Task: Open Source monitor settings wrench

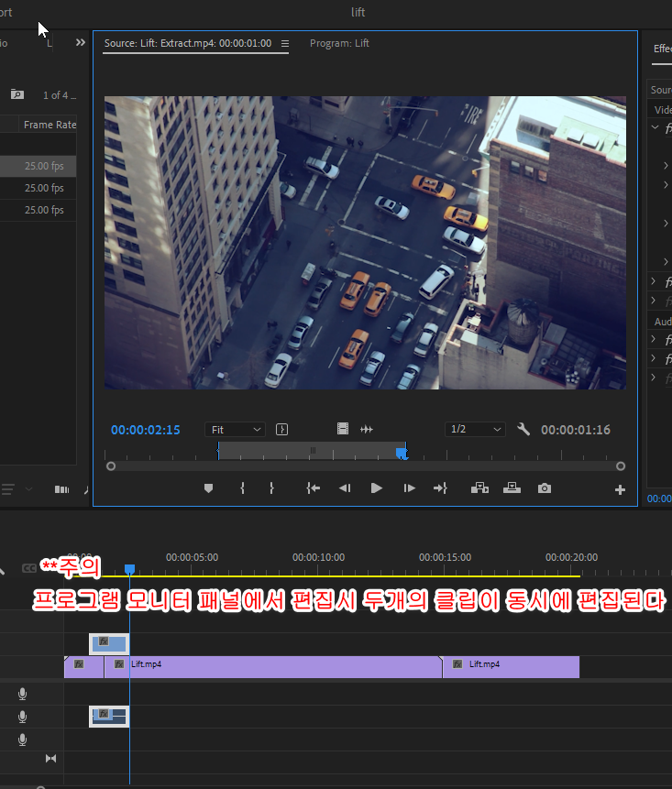Action: click(523, 430)
